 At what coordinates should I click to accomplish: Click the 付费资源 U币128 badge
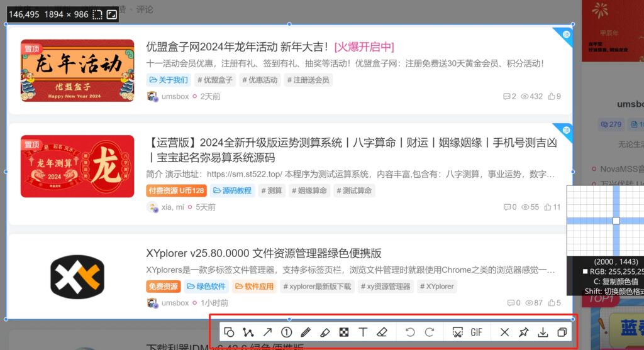click(176, 191)
